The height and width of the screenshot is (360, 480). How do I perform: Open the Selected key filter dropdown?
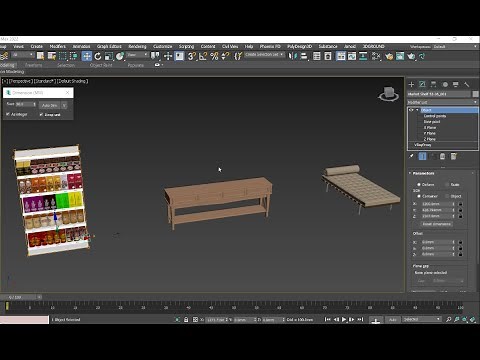[422, 319]
